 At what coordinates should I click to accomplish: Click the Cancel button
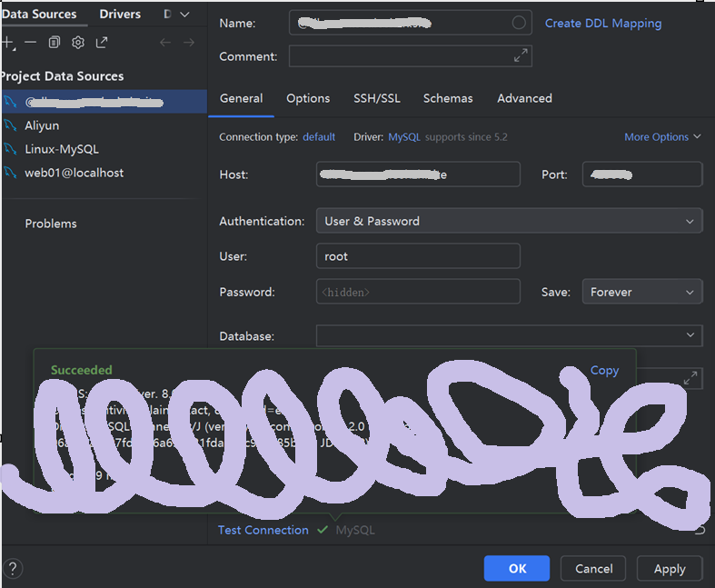pyautogui.click(x=593, y=568)
